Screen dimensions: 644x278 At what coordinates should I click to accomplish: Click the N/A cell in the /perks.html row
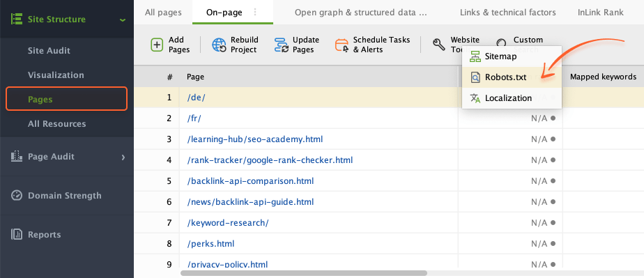(x=510, y=244)
